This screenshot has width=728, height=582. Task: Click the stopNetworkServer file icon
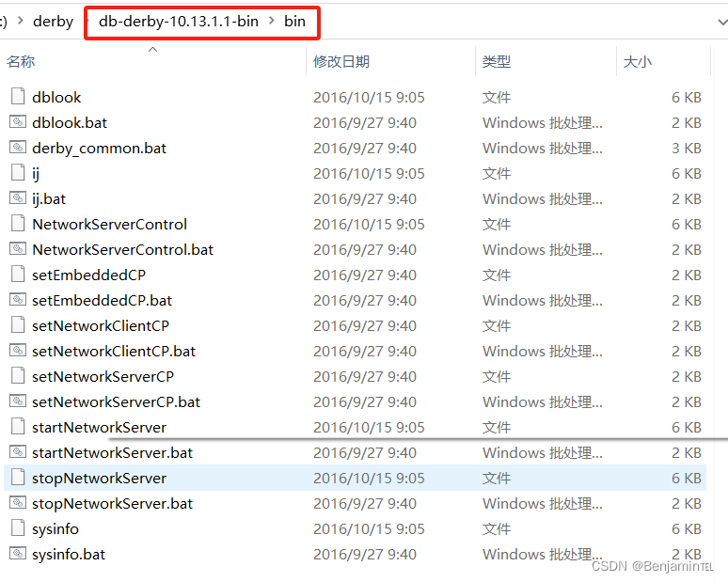point(18,477)
